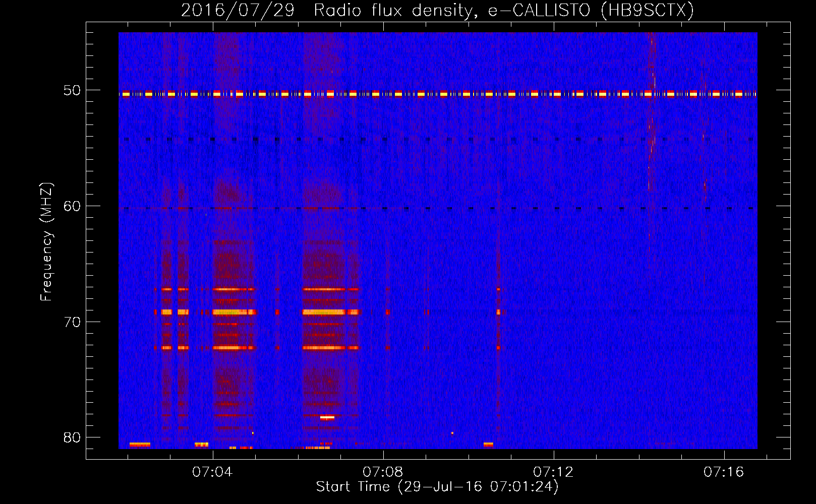Click the 07:04 time tick label
816x504 pixels.
click(212, 472)
